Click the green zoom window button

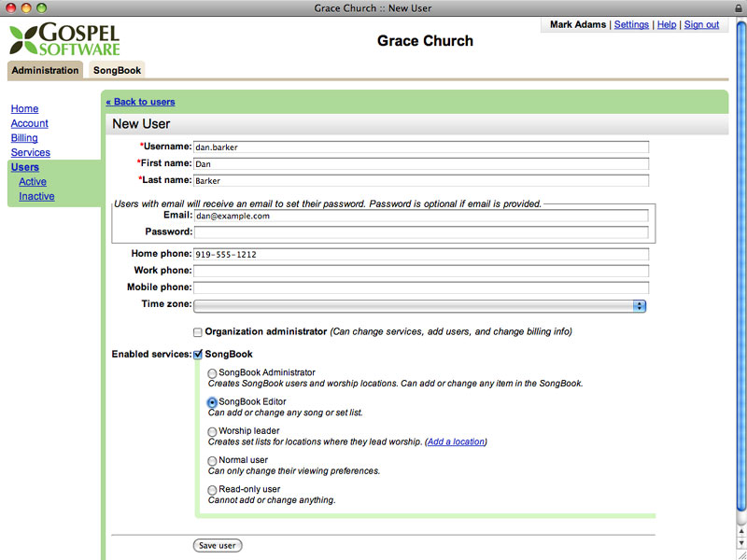pos(42,8)
